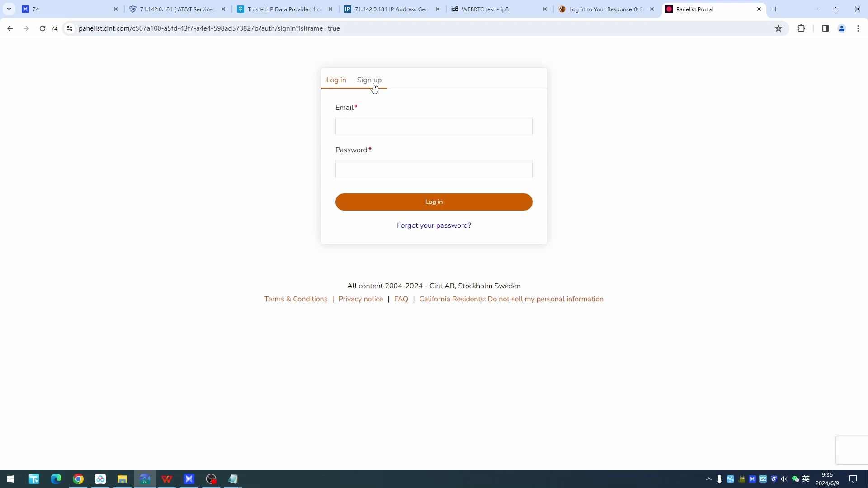Image resolution: width=868 pixels, height=488 pixels.
Task: Click the Email input field
Action: point(434,126)
